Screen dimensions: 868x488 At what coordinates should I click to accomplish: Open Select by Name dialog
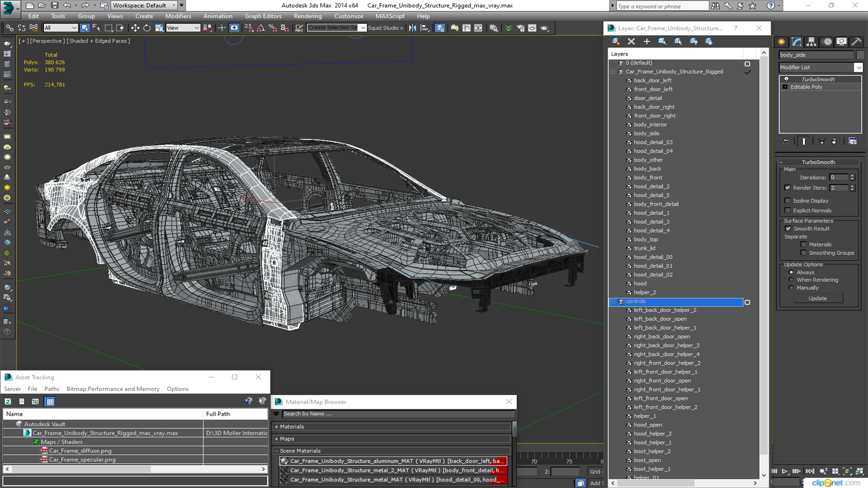click(x=96, y=28)
